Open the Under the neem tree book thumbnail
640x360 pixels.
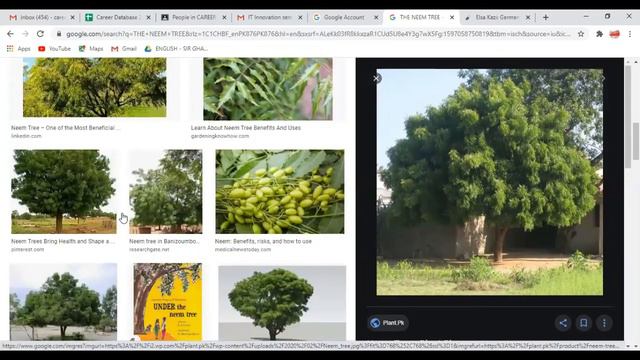tap(167, 302)
